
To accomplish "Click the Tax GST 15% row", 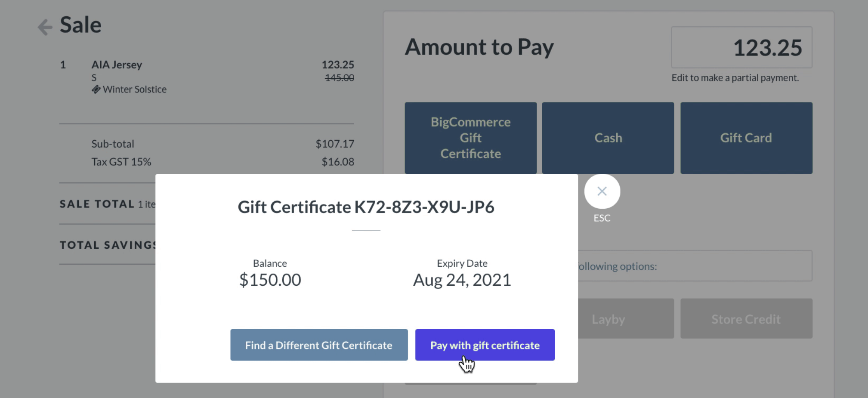I will point(121,162).
